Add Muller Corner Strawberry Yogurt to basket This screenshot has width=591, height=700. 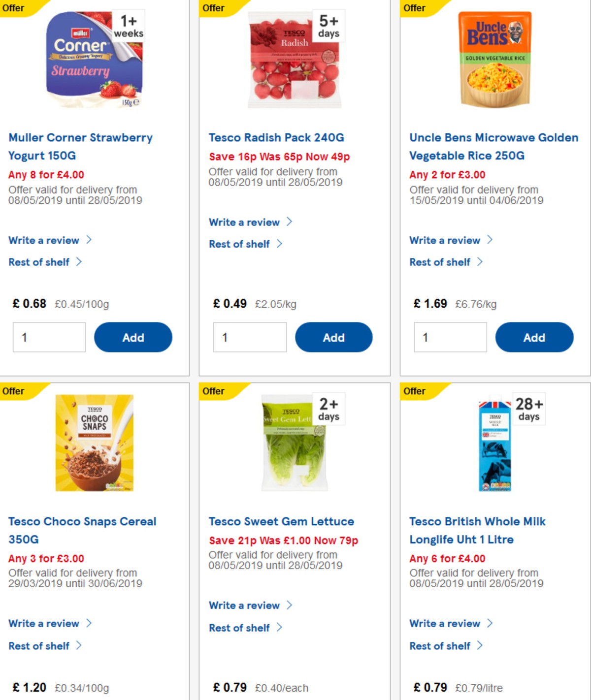point(133,337)
